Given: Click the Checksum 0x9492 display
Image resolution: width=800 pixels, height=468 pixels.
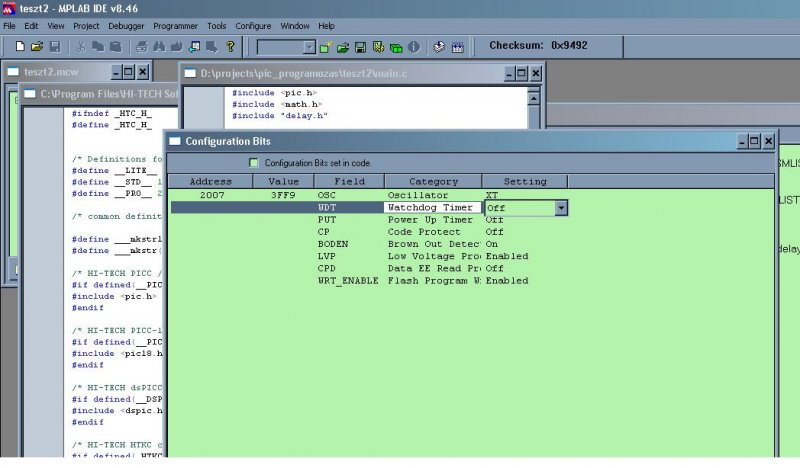Looking at the screenshot, I should click(x=538, y=45).
